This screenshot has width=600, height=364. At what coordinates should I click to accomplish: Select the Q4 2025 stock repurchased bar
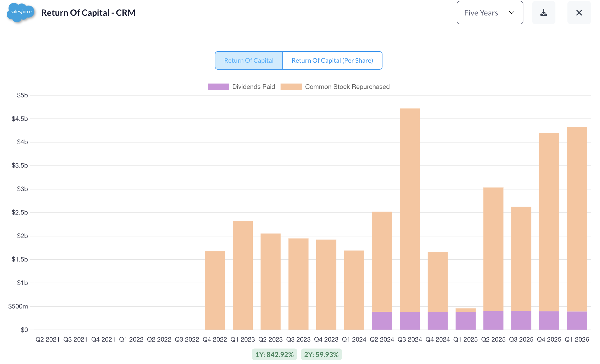coord(549,221)
